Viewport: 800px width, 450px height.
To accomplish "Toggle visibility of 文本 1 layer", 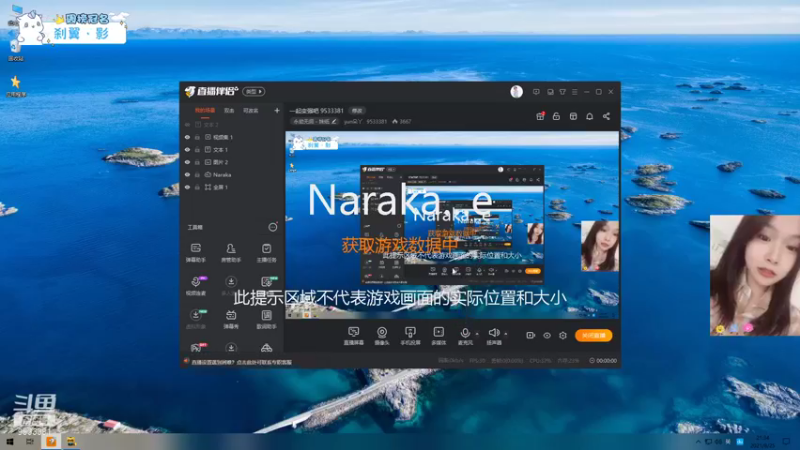I will tap(187, 149).
